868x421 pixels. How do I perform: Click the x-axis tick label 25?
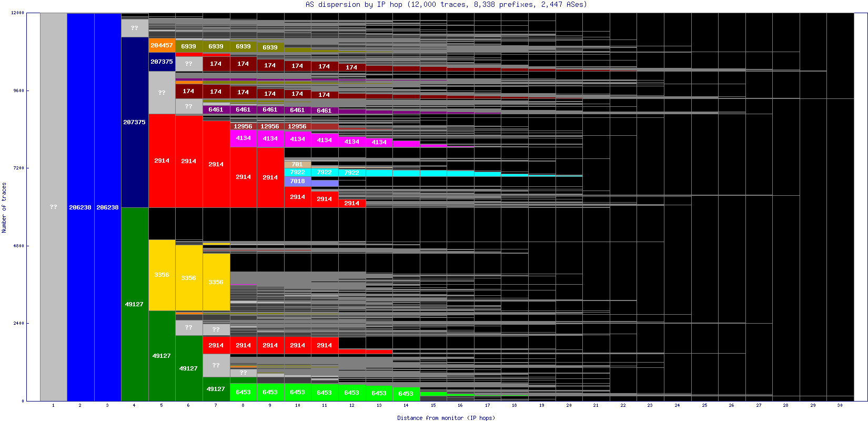pos(704,405)
